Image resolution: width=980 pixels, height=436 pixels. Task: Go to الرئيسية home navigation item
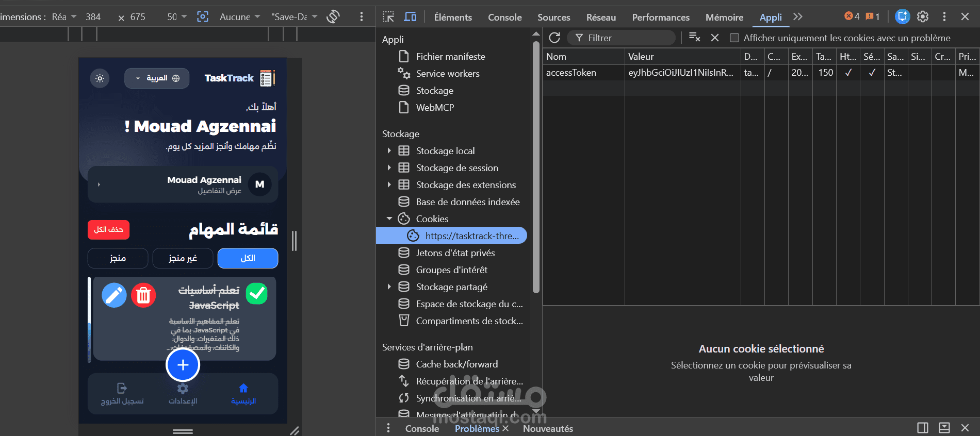coord(243,394)
